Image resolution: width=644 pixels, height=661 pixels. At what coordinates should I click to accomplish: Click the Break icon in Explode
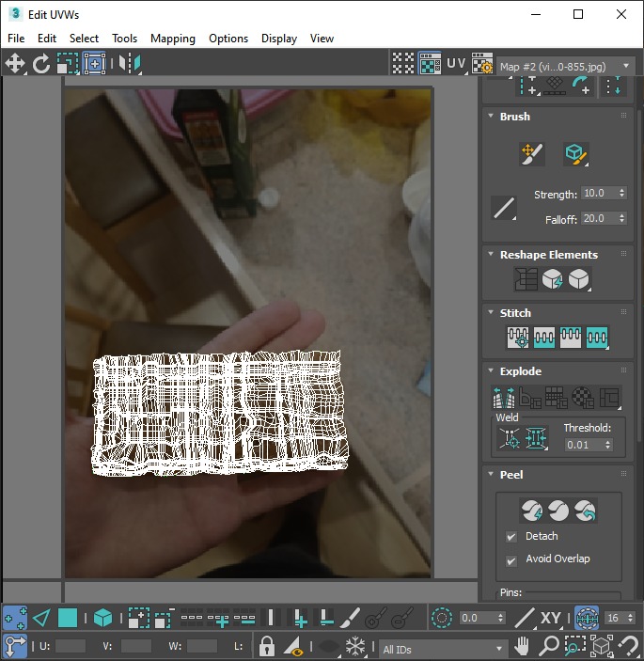coord(504,398)
